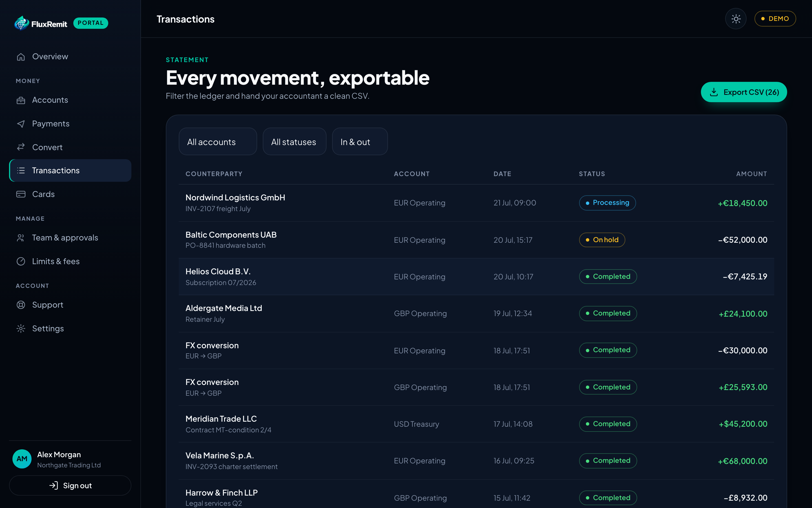The width and height of the screenshot is (812, 508).
Task: Click the On hold status pill
Action: 602,240
